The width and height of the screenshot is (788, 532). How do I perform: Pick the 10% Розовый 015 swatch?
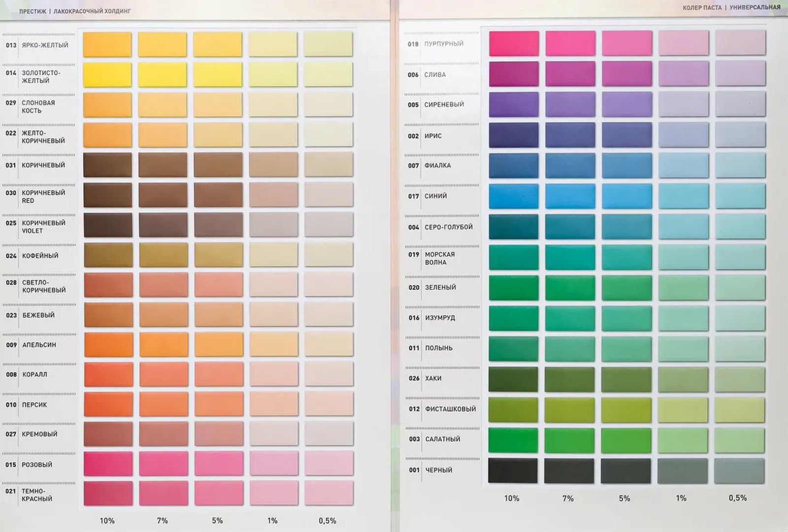coord(108,464)
